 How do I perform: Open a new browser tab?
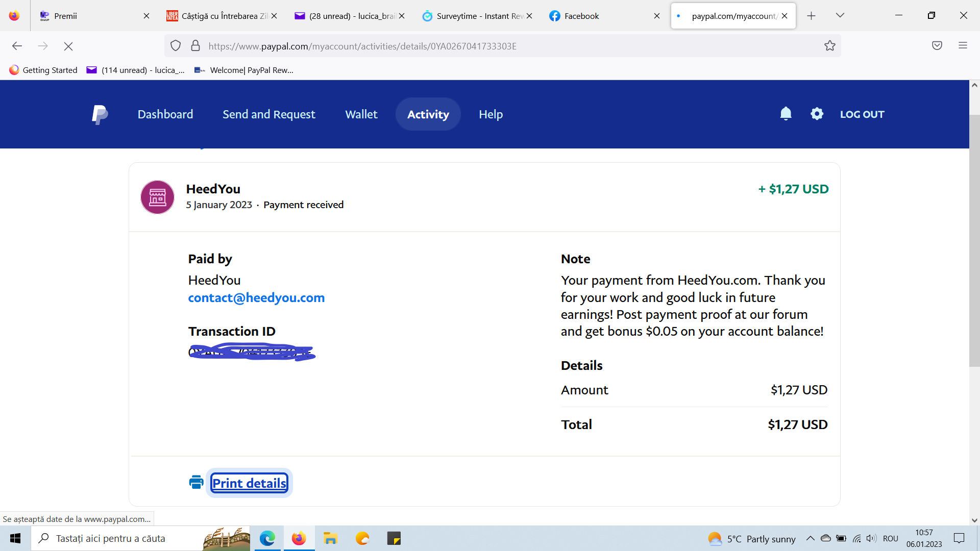[x=811, y=16]
